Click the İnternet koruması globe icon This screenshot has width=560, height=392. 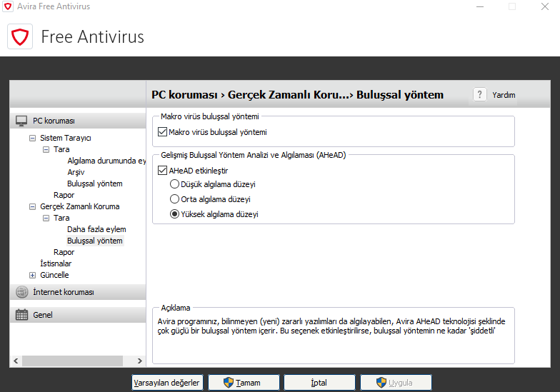click(21, 292)
